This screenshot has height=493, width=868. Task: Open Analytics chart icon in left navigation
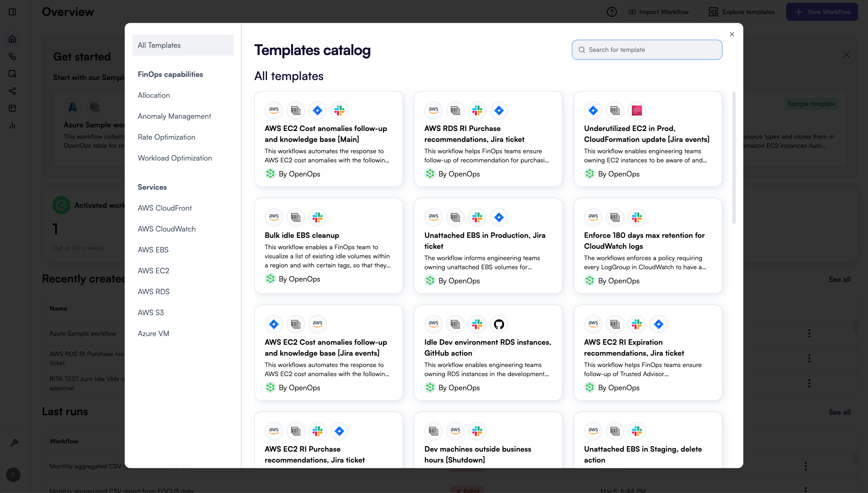tap(12, 126)
